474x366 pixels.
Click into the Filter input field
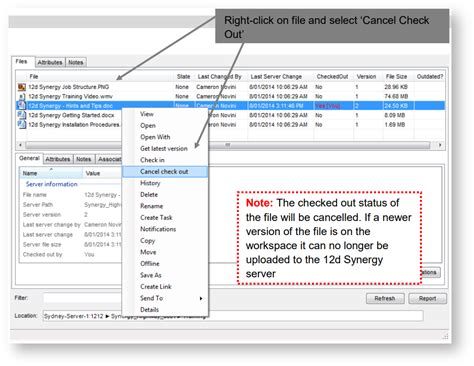[83, 298]
